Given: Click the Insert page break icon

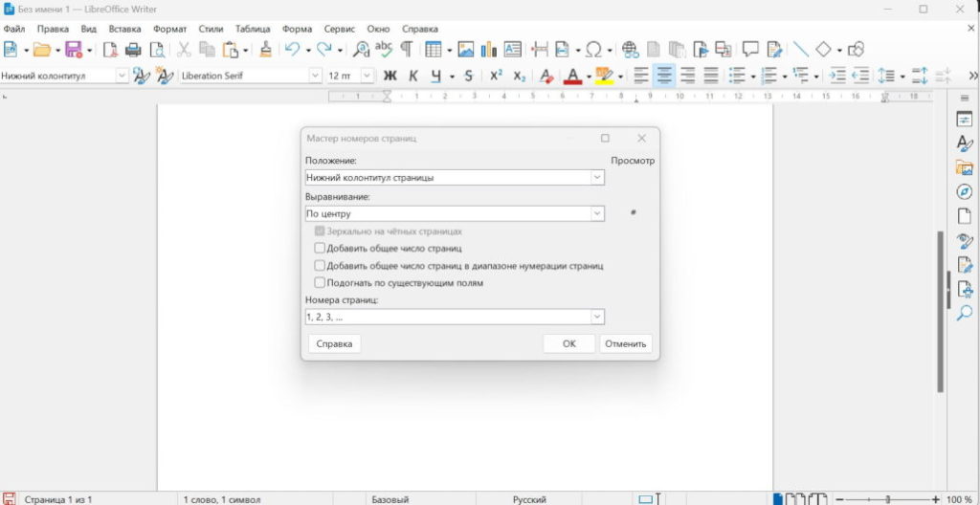Looking at the screenshot, I should 540,50.
